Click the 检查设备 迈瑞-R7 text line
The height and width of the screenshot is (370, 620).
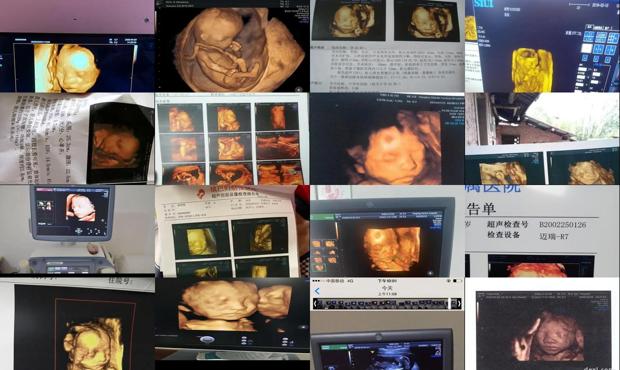coord(527,236)
